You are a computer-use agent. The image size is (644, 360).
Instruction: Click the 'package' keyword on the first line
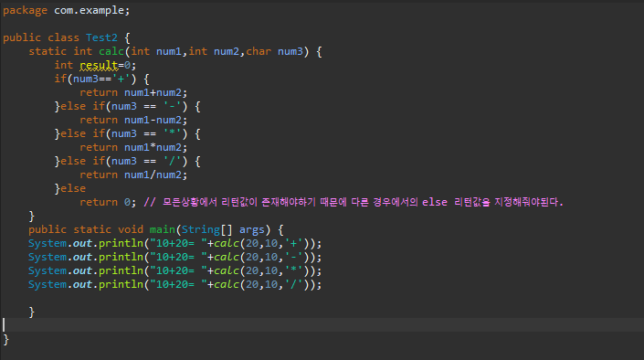click(25, 11)
